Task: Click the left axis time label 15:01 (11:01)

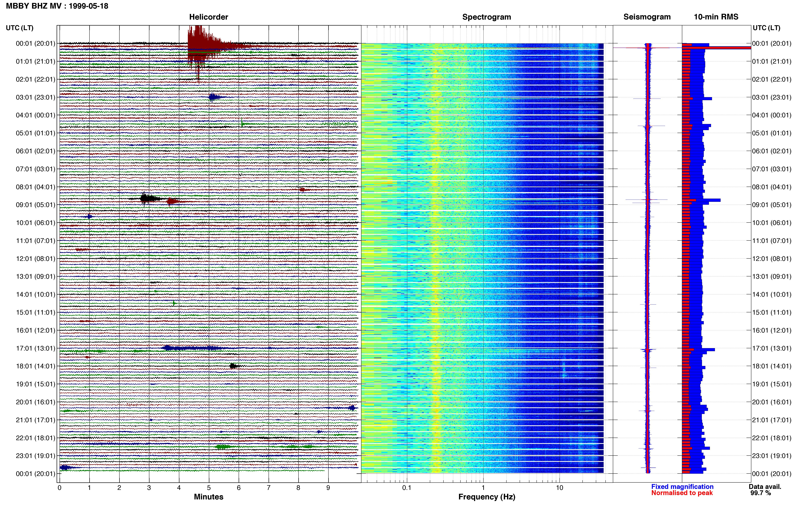Action: click(36, 313)
